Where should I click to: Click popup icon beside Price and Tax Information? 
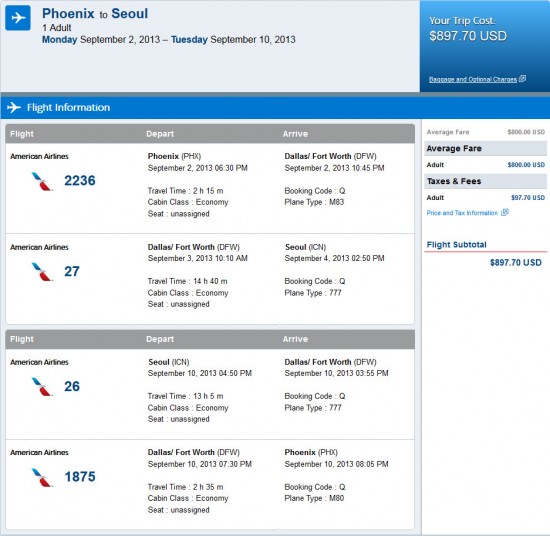pyautogui.click(x=505, y=212)
